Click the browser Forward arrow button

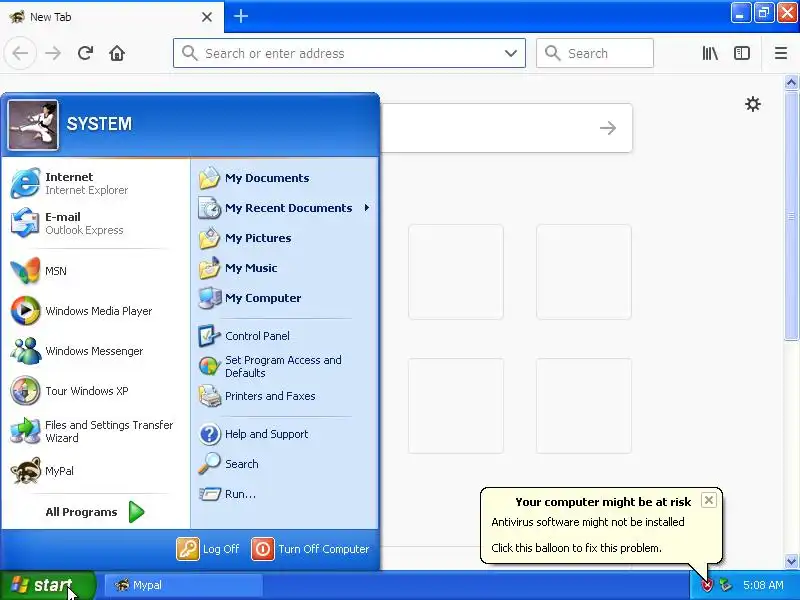click(x=53, y=53)
